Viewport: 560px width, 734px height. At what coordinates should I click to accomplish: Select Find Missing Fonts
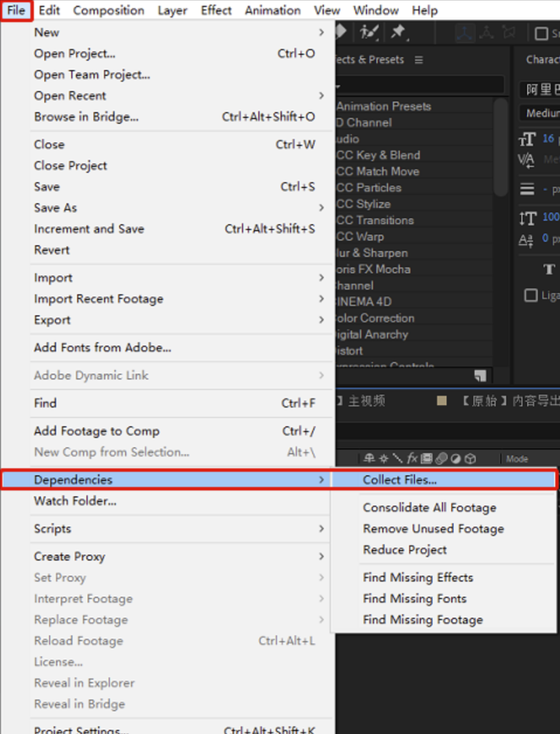pyautogui.click(x=415, y=599)
